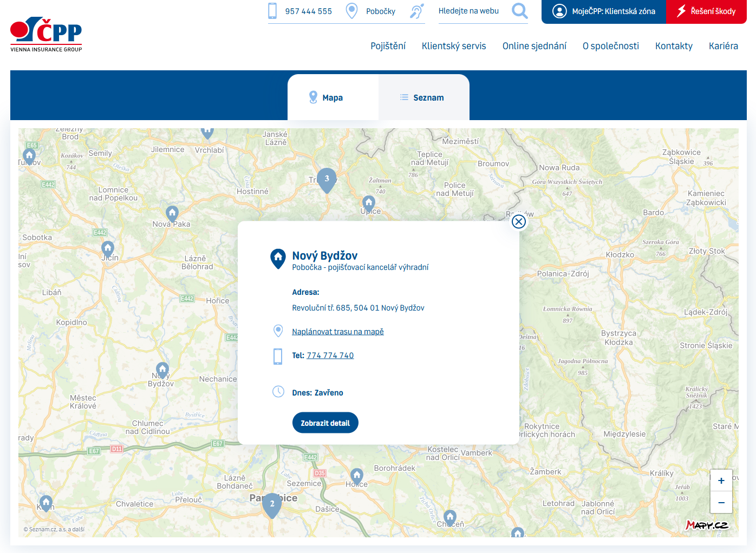Click 'Naplánovat trasu na mapě' link
Image resolution: width=756 pixels, height=553 pixels.
[x=338, y=332]
